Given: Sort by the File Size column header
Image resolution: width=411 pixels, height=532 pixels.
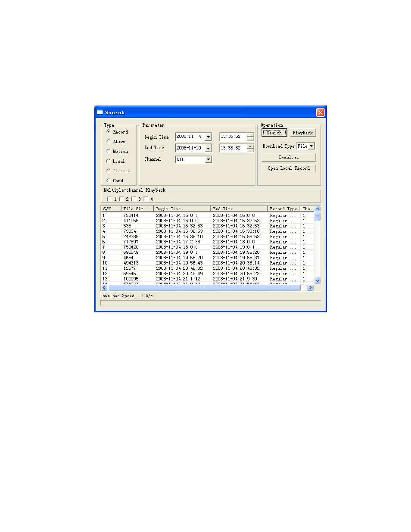Looking at the screenshot, I should [137, 208].
